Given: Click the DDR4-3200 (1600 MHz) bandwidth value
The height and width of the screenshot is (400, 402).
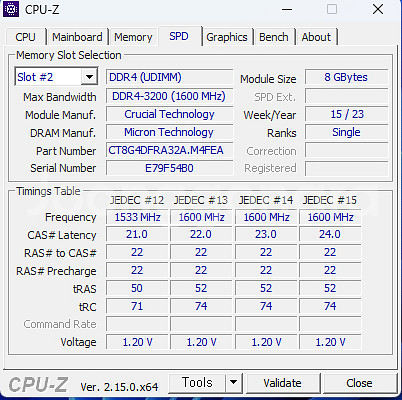Looking at the screenshot, I should (169, 96).
